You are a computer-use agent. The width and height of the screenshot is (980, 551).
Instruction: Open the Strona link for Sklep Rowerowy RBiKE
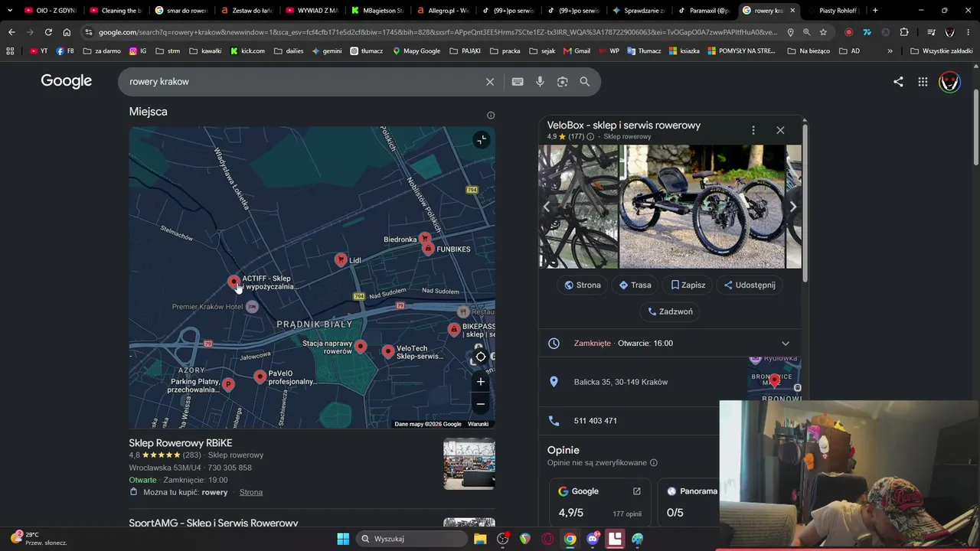251,492
